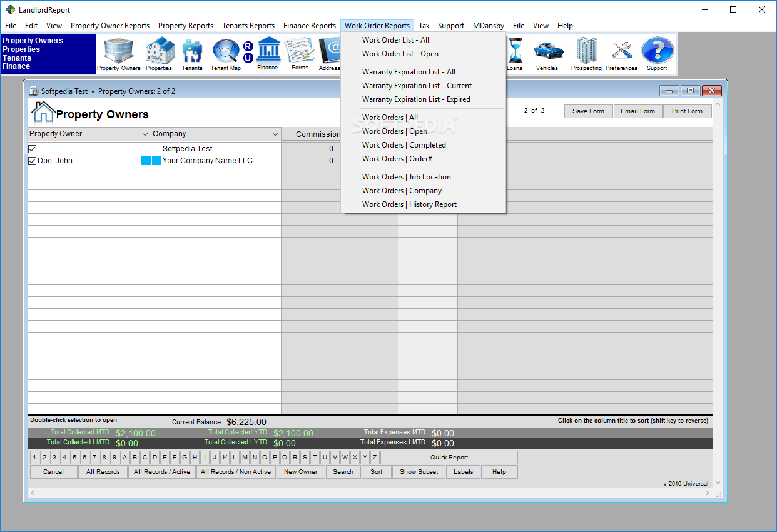Select Work Order List - All

[395, 40]
